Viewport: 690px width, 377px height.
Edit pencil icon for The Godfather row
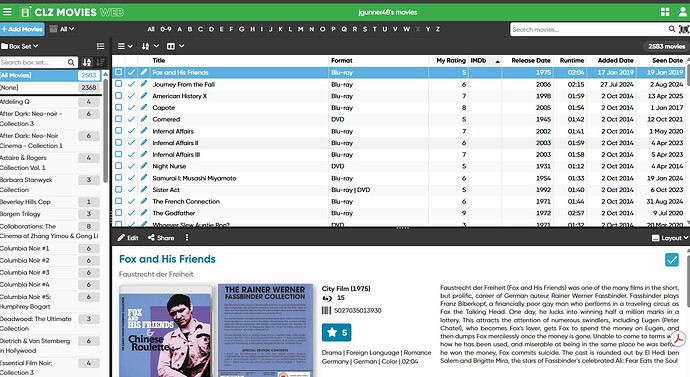143,213
